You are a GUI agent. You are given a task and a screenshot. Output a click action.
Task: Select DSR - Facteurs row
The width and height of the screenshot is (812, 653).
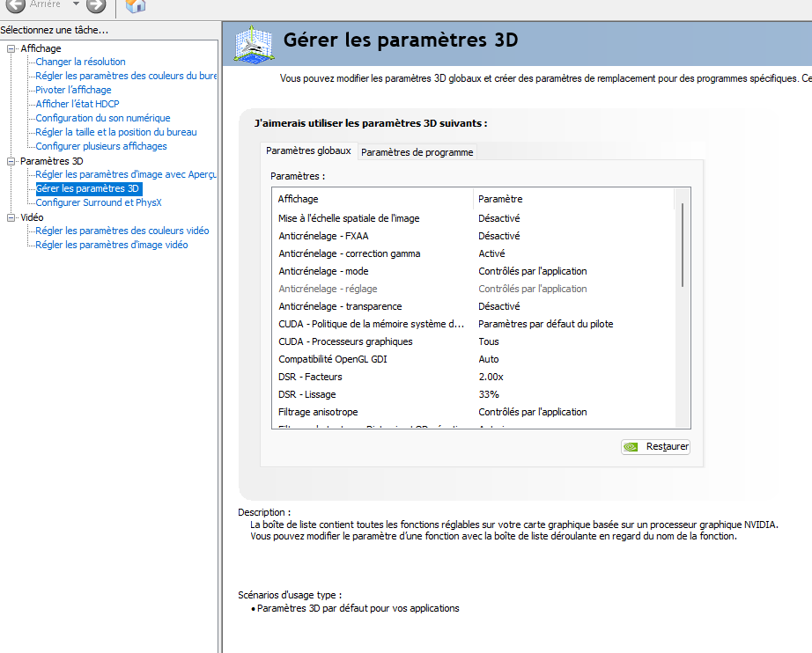(x=473, y=377)
